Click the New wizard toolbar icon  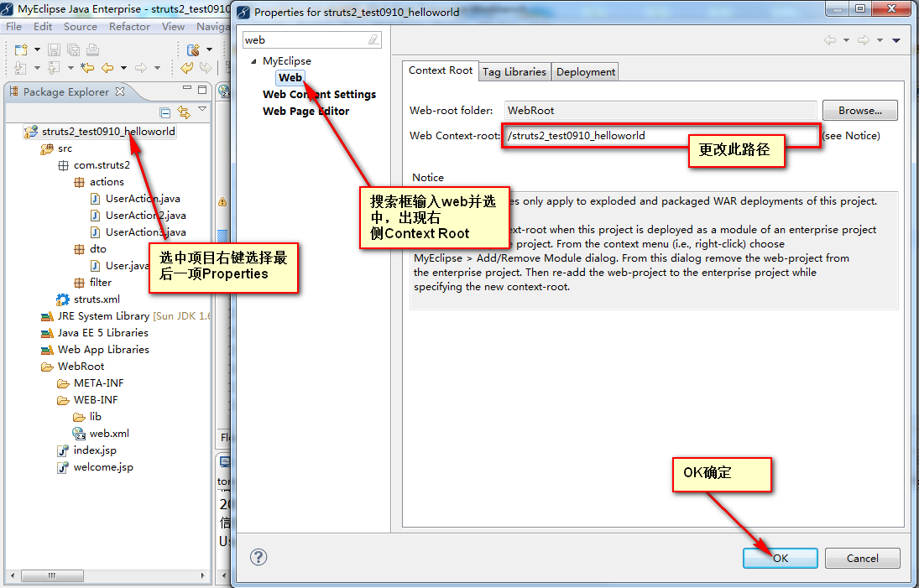[x=20, y=50]
